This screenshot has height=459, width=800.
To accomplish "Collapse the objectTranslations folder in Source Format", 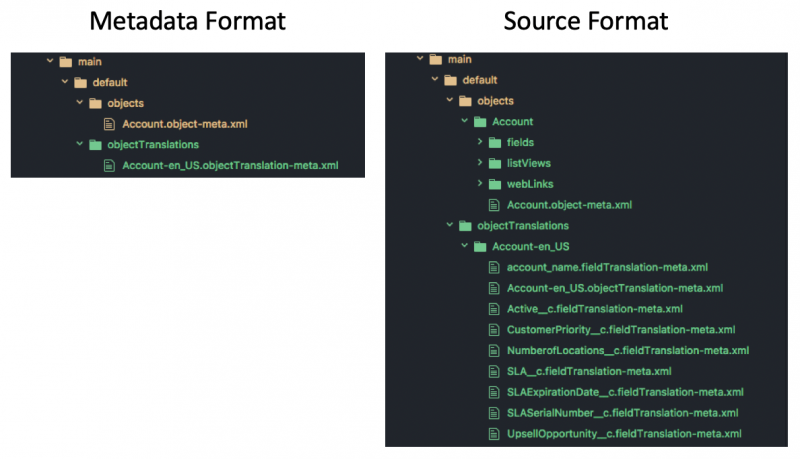I will 449,225.
